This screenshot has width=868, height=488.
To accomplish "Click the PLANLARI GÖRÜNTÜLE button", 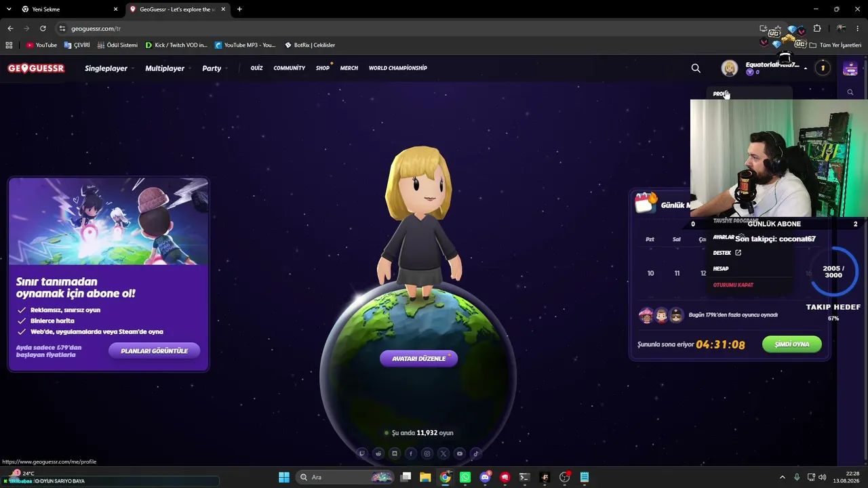I will pyautogui.click(x=154, y=351).
